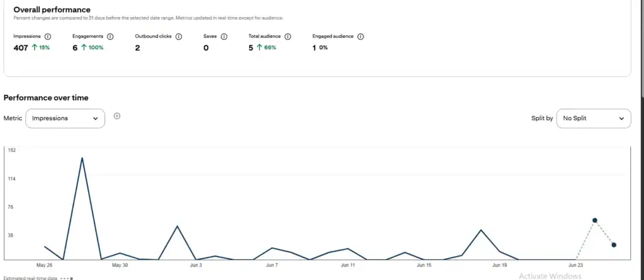The height and width of the screenshot is (280, 644).
Task: Click the Engagements value 6
Action: coord(75,48)
